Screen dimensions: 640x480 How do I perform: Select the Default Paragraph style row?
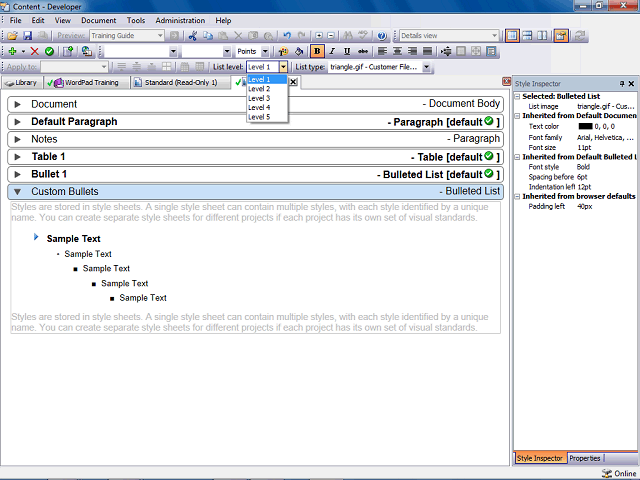coord(256,122)
